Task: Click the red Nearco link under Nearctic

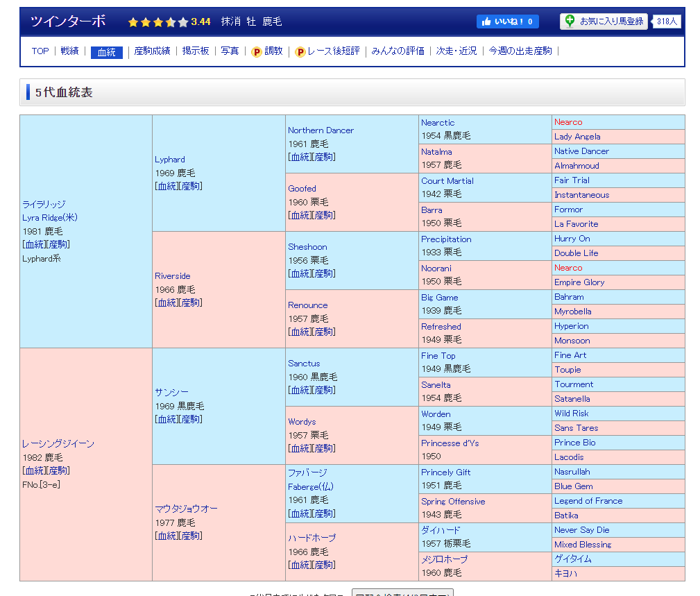Action: pos(568,122)
